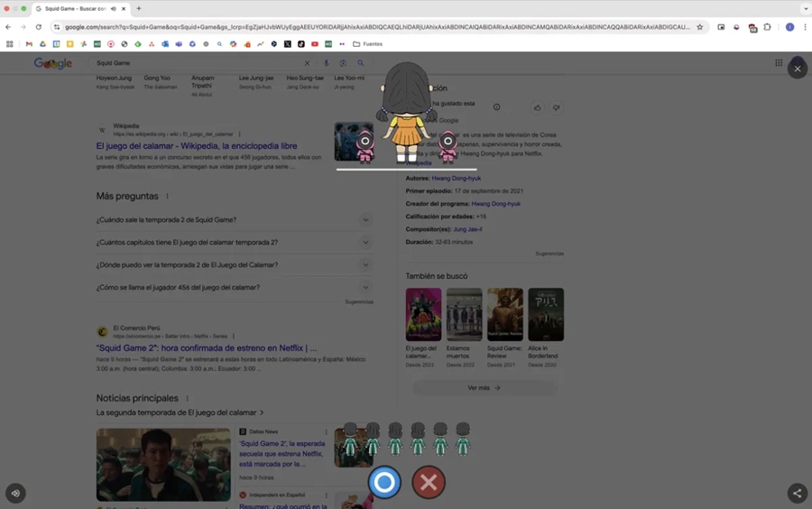Clear the Squid Game search query
This screenshot has height=509, width=812.
[307, 62]
